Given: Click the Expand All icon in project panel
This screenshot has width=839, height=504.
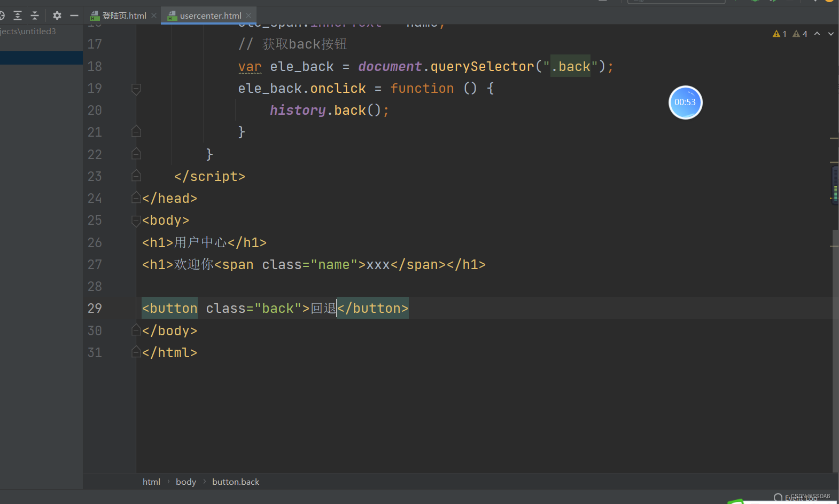Looking at the screenshot, I should coord(18,15).
